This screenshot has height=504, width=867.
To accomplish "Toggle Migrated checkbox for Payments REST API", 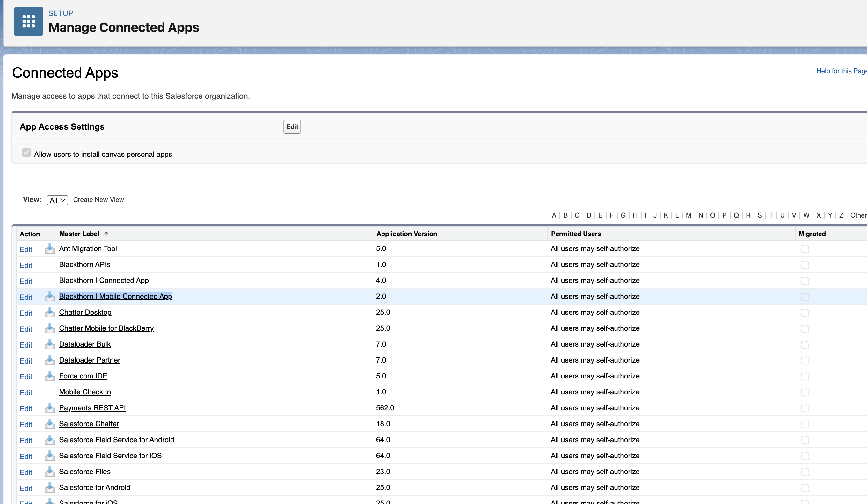I will coord(805,408).
